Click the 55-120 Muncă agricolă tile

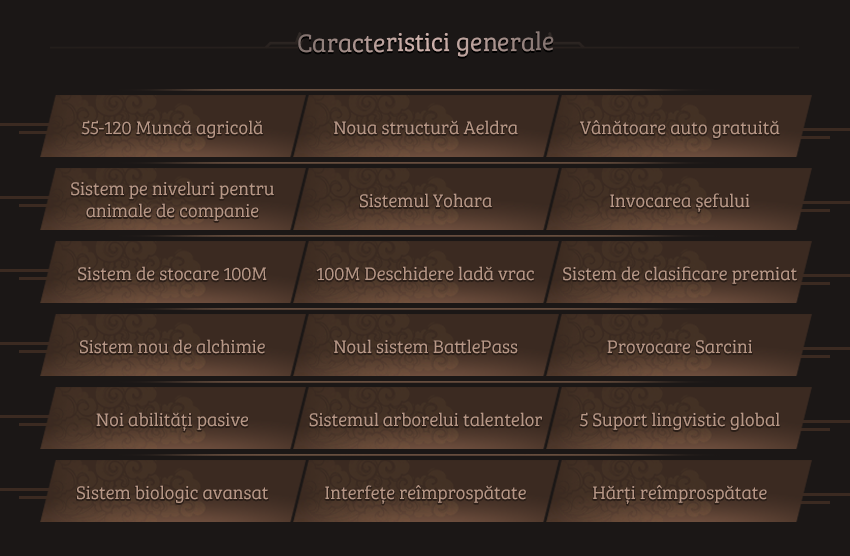point(173,126)
